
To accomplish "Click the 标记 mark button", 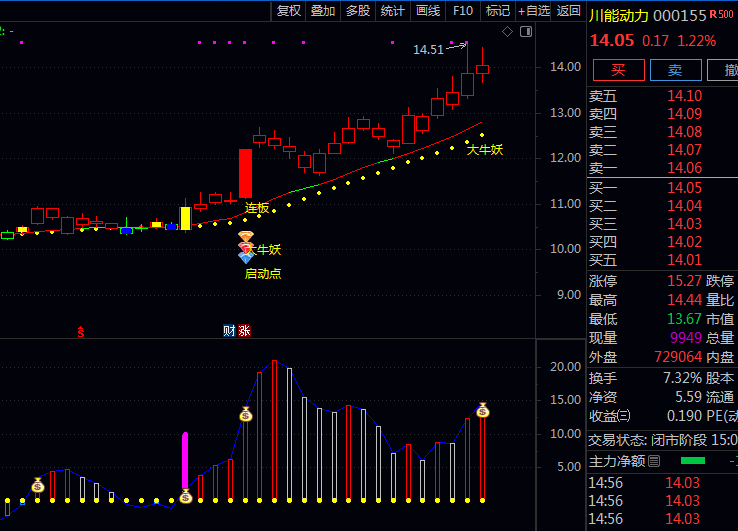I will [x=497, y=11].
